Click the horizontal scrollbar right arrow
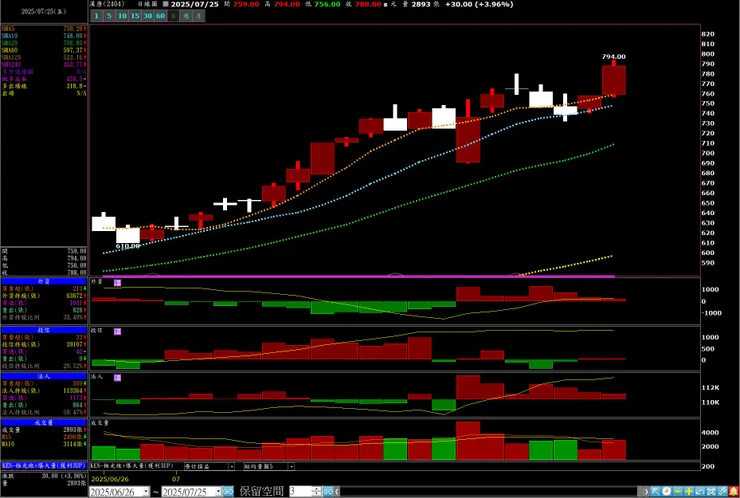Screen dimensions: 740x498 646,491
